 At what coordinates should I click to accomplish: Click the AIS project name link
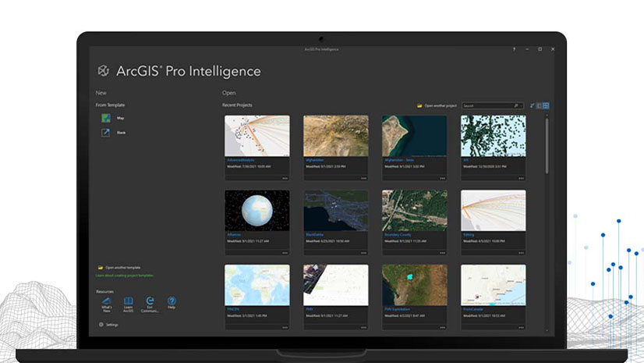[x=465, y=160]
